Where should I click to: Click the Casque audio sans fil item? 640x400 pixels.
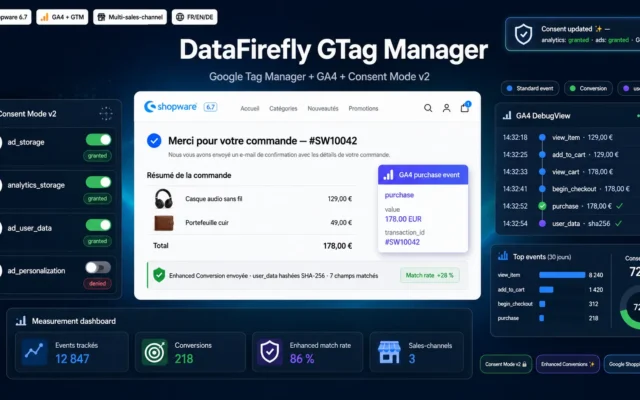click(213, 199)
